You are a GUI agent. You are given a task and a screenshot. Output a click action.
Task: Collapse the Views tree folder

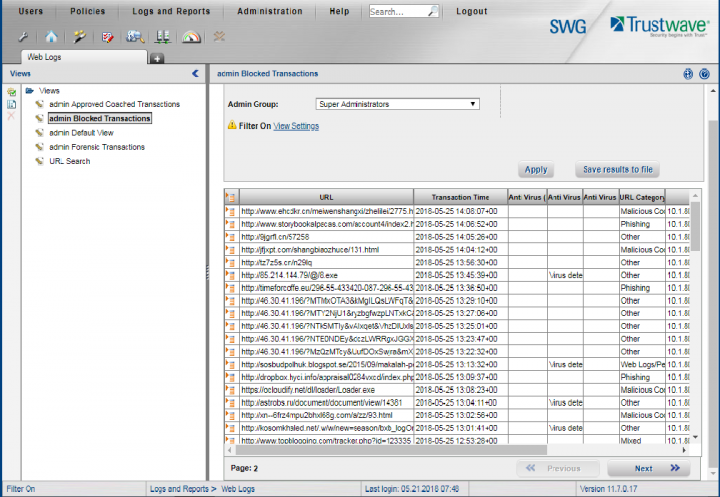point(29,90)
